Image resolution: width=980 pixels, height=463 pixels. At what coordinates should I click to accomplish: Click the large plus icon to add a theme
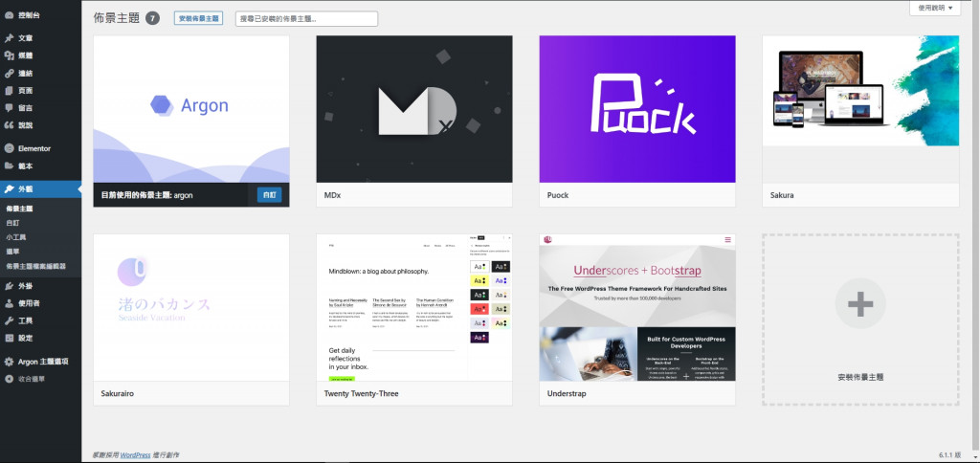[860, 303]
